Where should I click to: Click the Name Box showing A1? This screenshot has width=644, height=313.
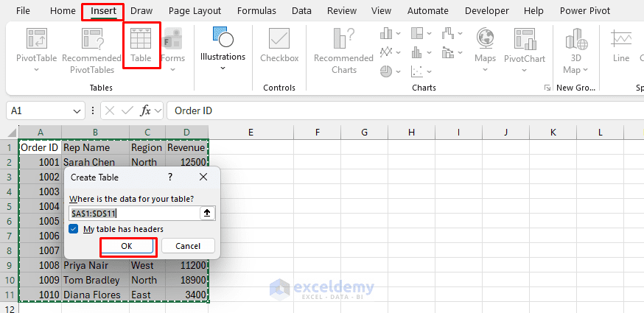41,111
